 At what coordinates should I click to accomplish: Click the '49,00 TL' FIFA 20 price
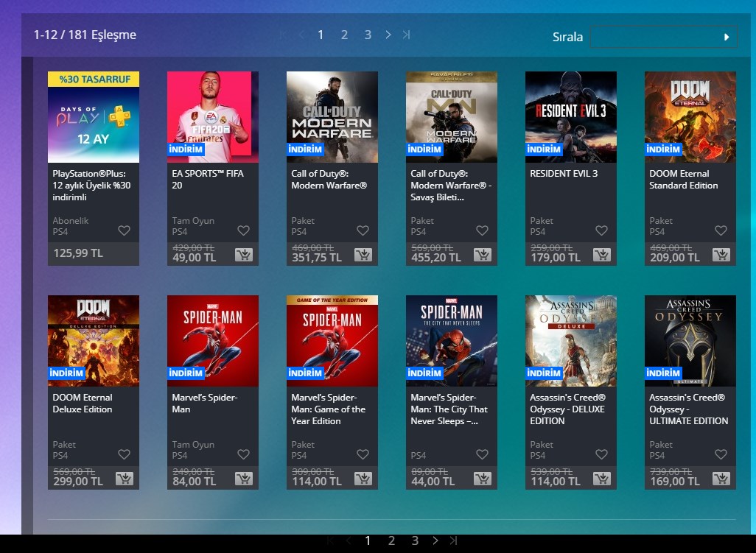click(195, 257)
